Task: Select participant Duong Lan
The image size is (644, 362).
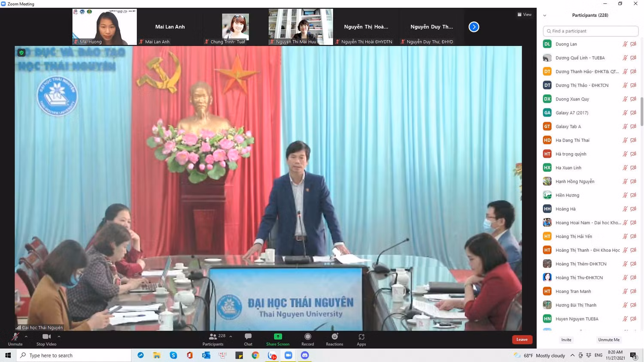Action: tap(590, 44)
